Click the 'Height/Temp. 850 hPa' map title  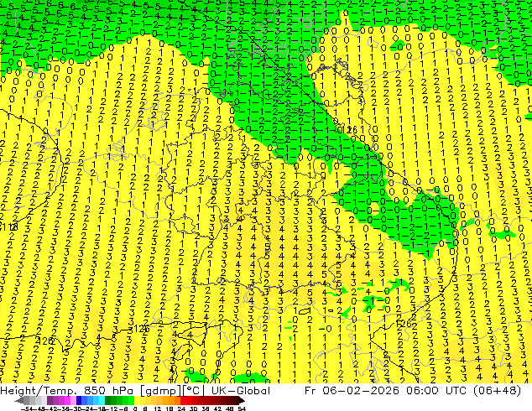(x=68, y=391)
